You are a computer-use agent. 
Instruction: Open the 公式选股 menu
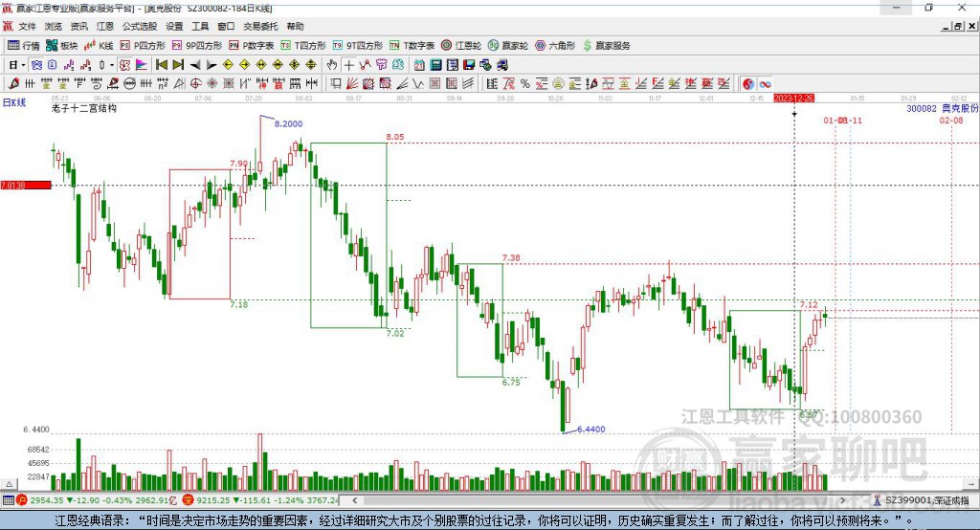(x=140, y=26)
